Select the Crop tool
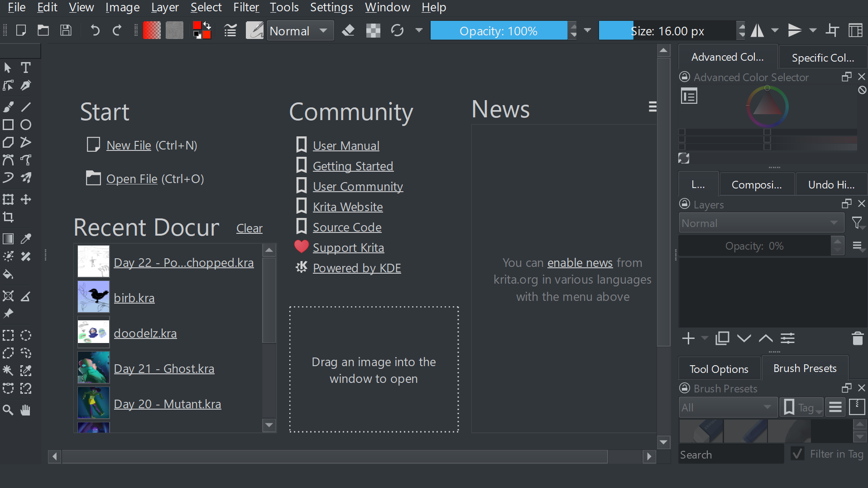Image resolution: width=868 pixels, height=488 pixels. (x=8, y=217)
